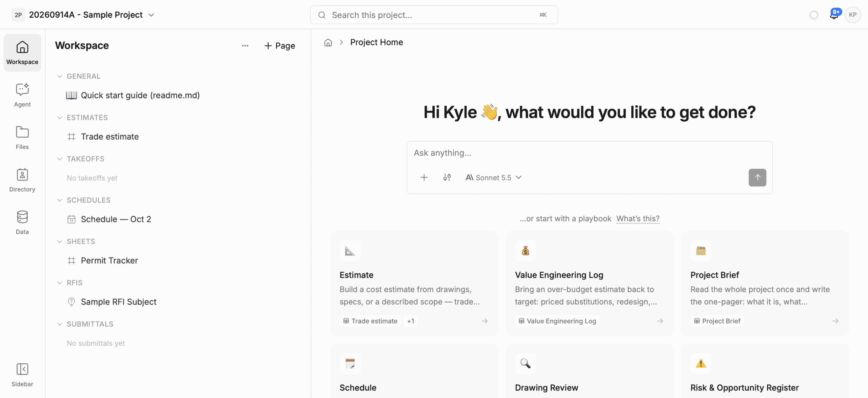This screenshot has height=398, width=868.
Task: Click the status circle next to the bell
Action: click(814, 15)
